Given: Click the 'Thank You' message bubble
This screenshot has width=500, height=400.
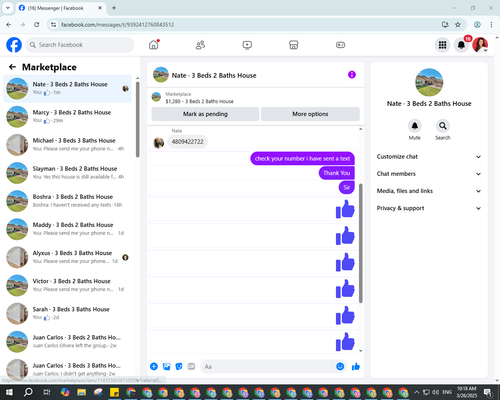Looking at the screenshot, I should (x=337, y=173).
